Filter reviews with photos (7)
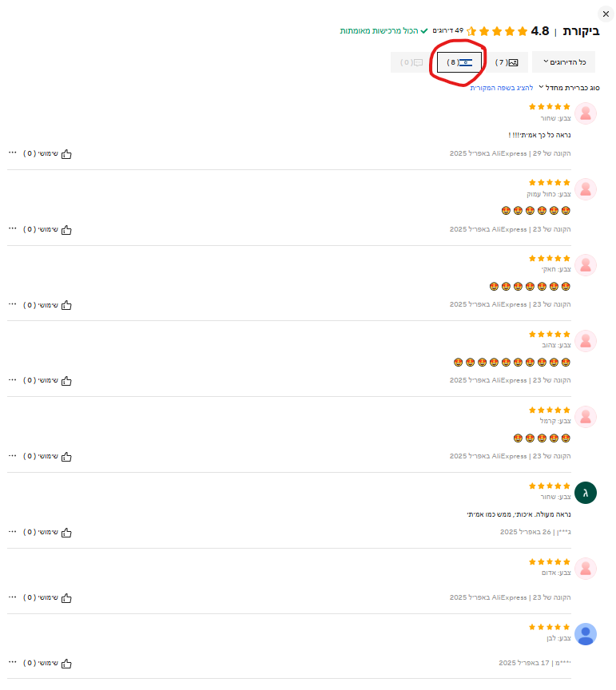Image resolution: width=616 pixels, height=690 pixels. pyautogui.click(x=507, y=62)
